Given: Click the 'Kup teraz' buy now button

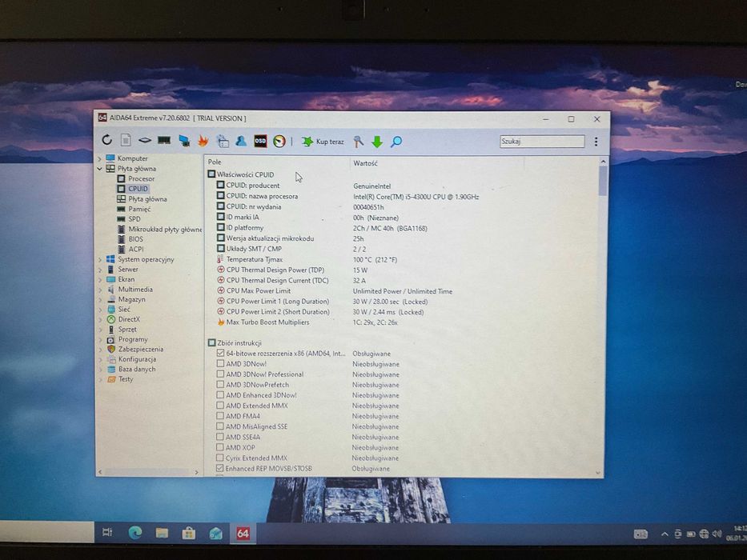Looking at the screenshot, I should (323, 142).
